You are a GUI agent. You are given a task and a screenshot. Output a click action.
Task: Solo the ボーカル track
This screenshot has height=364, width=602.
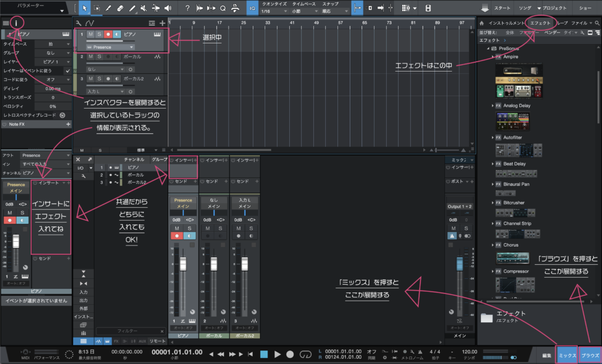[x=99, y=56]
